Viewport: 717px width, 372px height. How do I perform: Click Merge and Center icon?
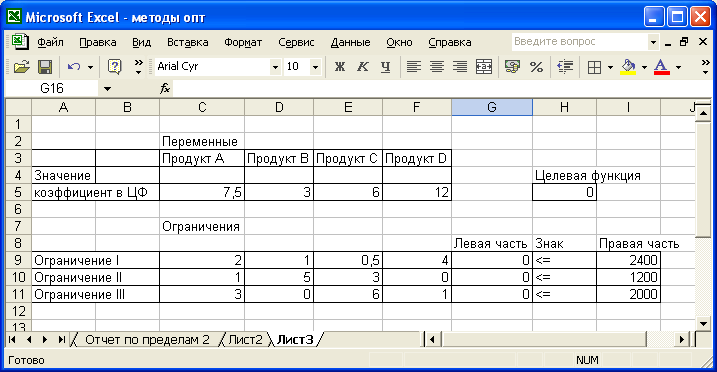click(484, 67)
